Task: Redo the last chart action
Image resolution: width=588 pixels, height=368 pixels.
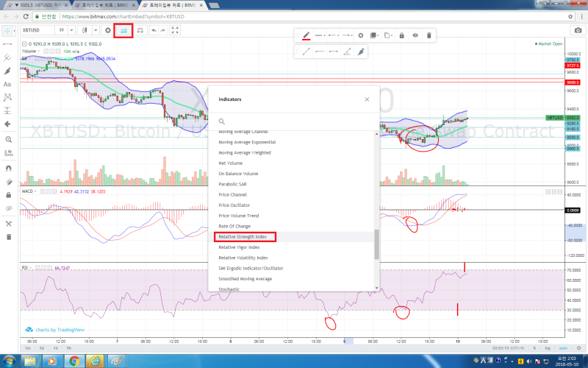Action: pyautogui.click(x=162, y=30)
